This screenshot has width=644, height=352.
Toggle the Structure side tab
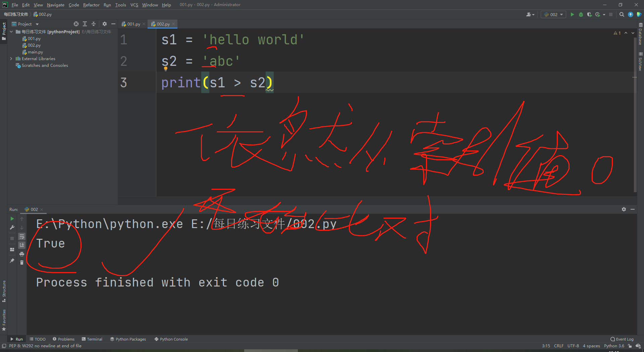(x=4, y=291)
